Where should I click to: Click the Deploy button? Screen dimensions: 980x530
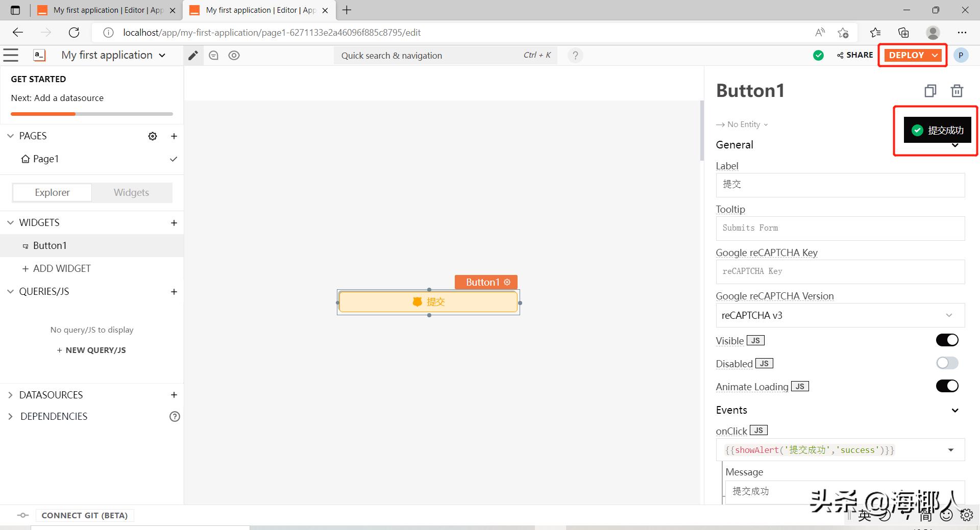coord(906,55)
